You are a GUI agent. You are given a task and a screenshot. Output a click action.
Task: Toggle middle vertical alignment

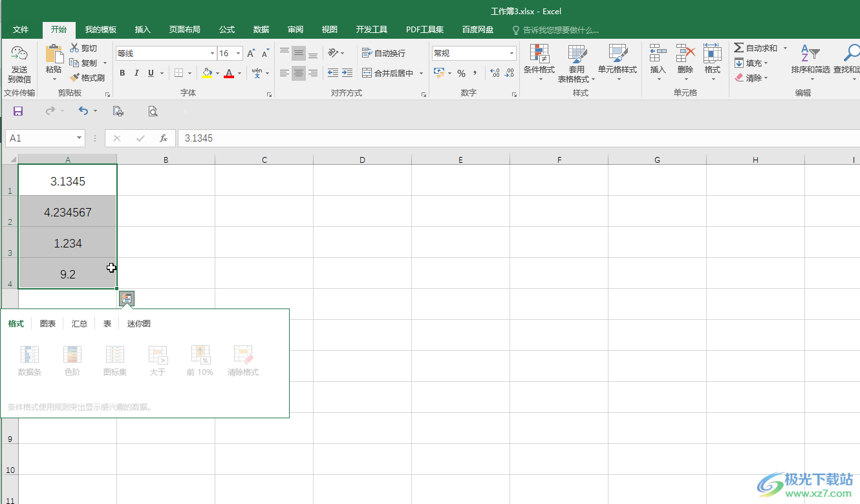299,53
